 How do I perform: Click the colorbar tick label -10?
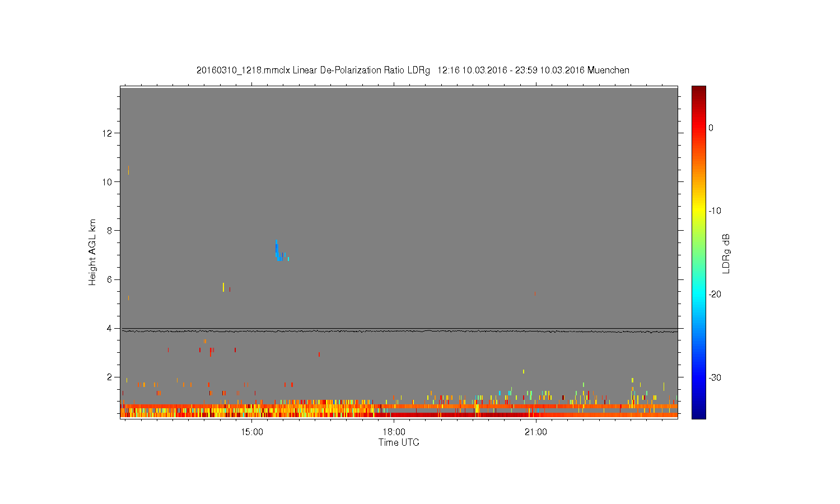[x=715, y=211]
